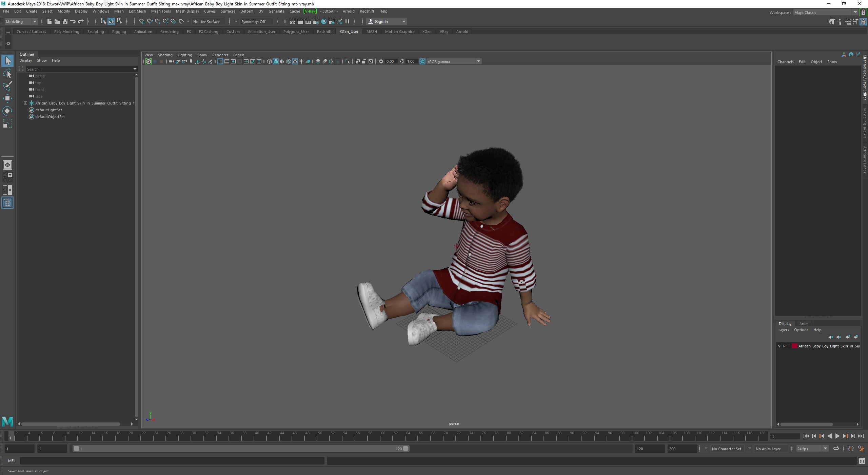Open the Modeling menu set dropdown

point(21,21)
